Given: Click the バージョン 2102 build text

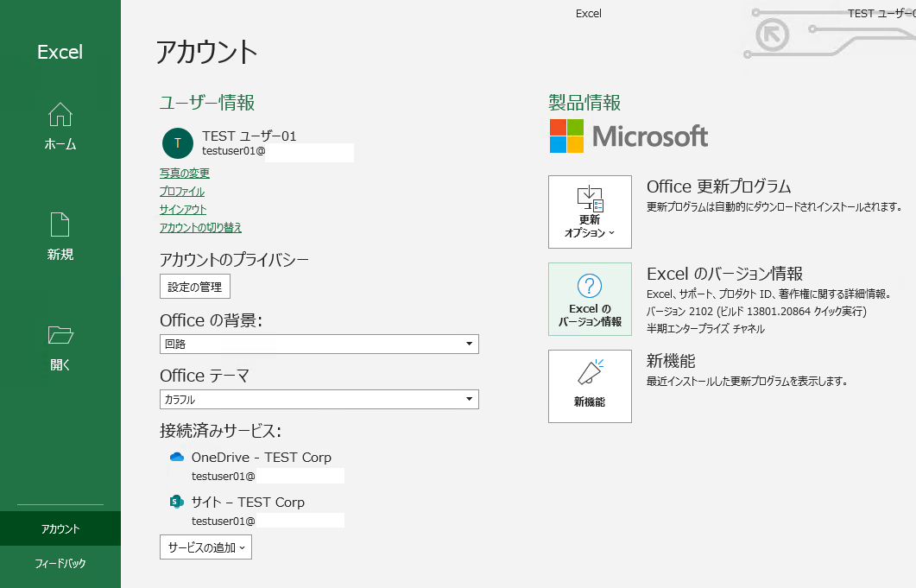Looking at the screenshot, I should click(756, 312).
